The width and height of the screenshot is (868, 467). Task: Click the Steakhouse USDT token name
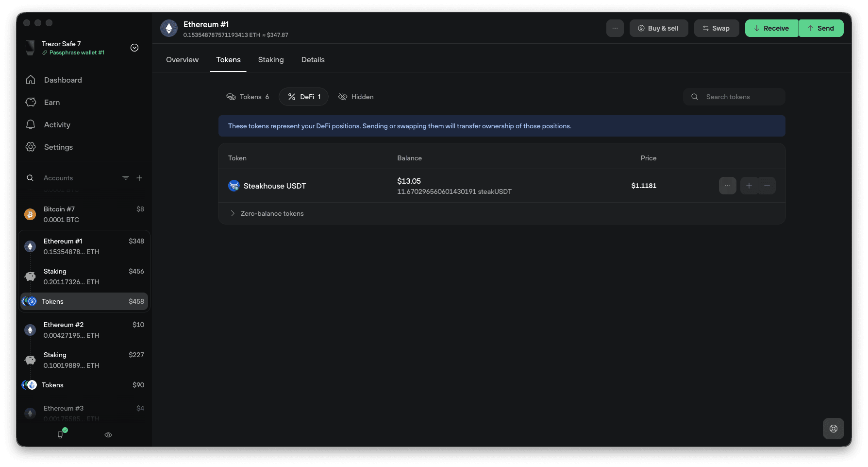pos(275,186)
